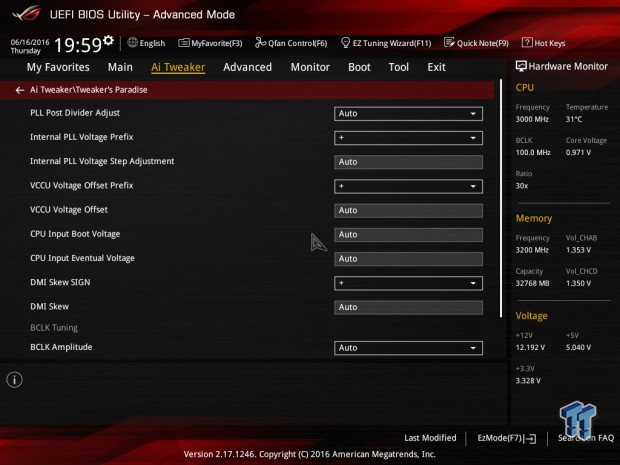Screen dimensions: 620x465
Task: Click the DMI Skew value field
Action: 408,307
